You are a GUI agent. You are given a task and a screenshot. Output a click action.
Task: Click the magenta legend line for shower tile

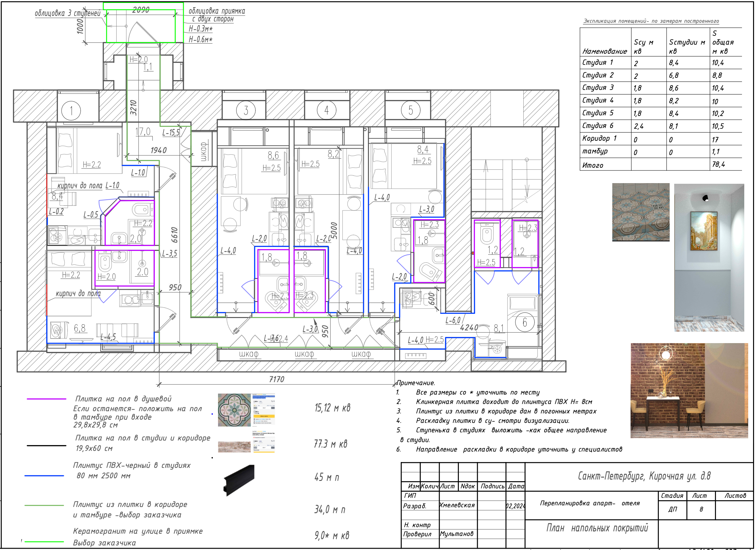click(46, 399)
